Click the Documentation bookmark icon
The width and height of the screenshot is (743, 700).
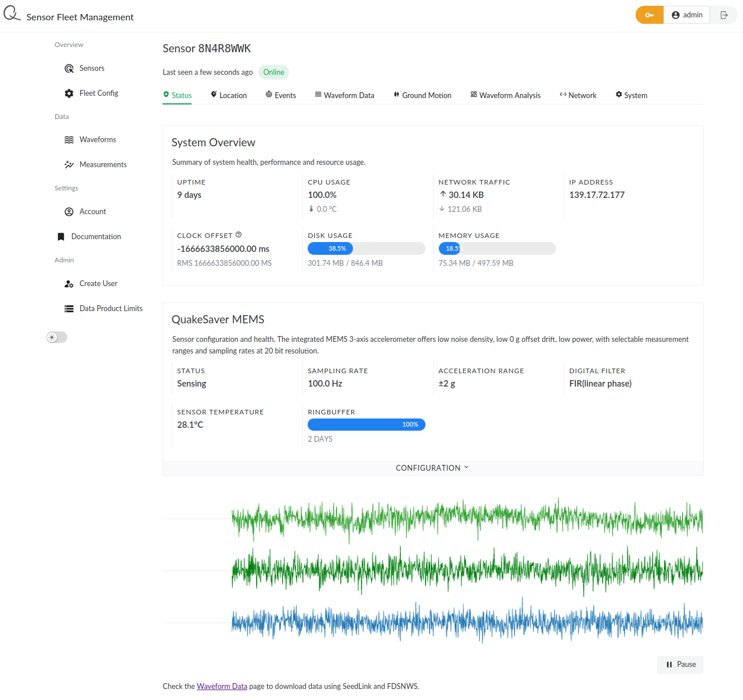pyautogui.click(x=61, y=237)
